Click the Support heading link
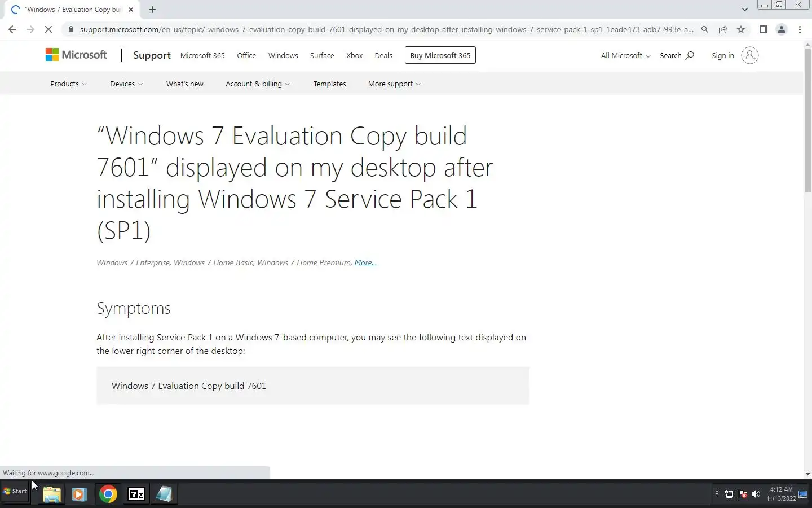The width and height of the screenshot is (812, 508). point(152,55)
